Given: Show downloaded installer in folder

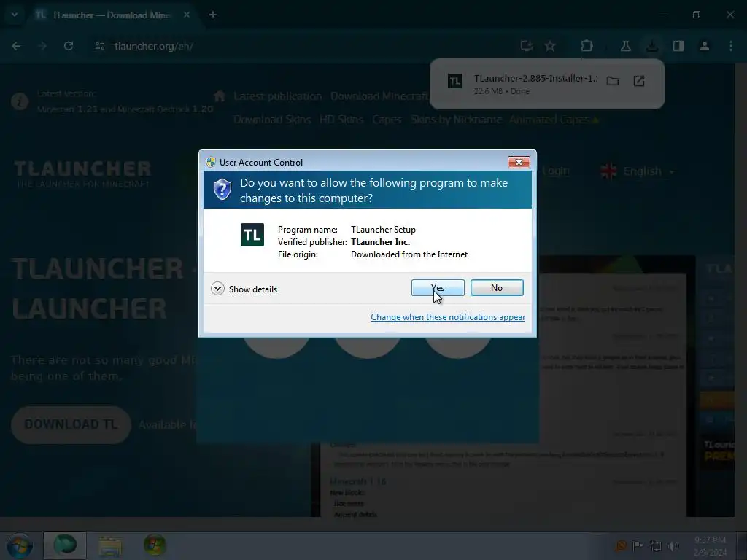Looking at the screenshot, I should click(x=613, y=81).
